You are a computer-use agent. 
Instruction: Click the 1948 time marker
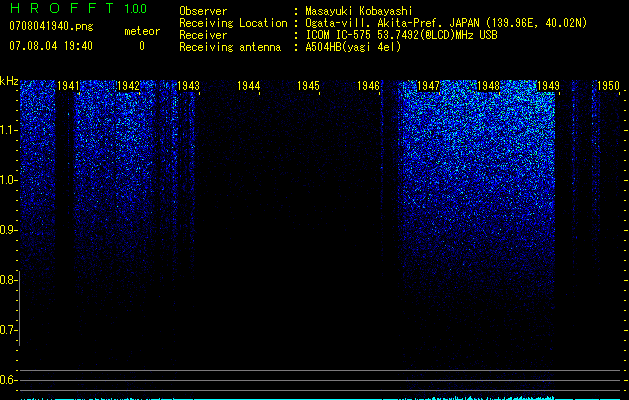[x=489, y=86]
